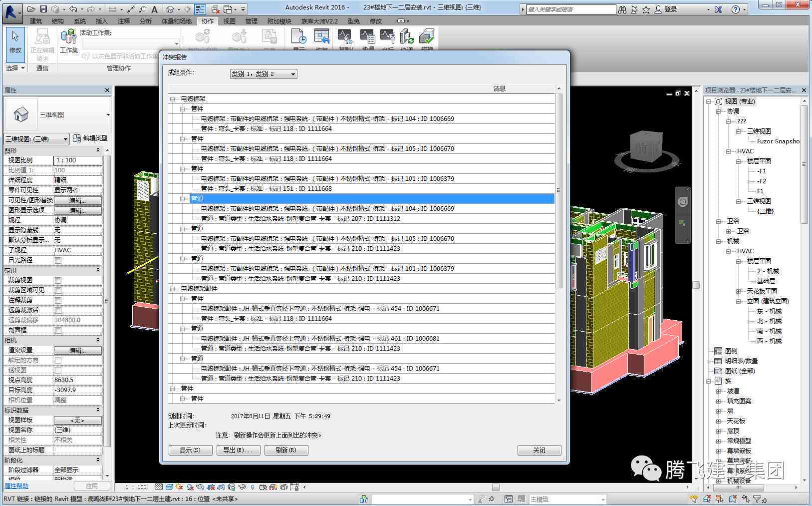Open the 系统 ribbon tab

[80, 21]
